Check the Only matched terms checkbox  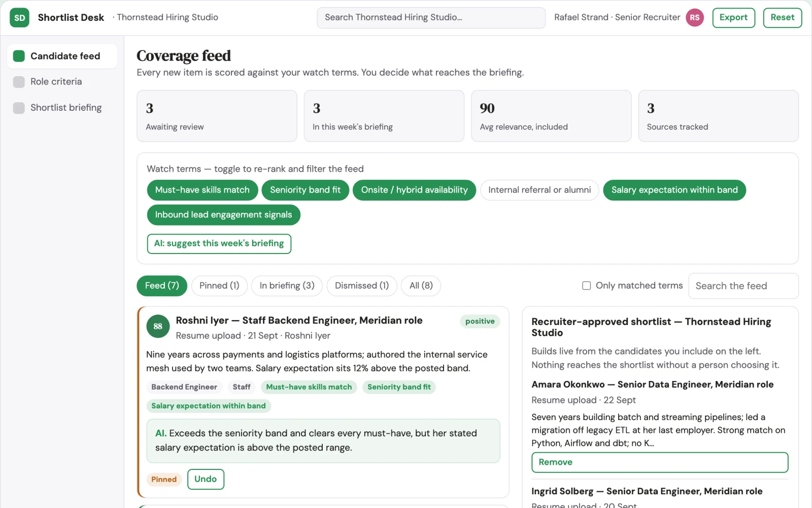tap(587, 285)
